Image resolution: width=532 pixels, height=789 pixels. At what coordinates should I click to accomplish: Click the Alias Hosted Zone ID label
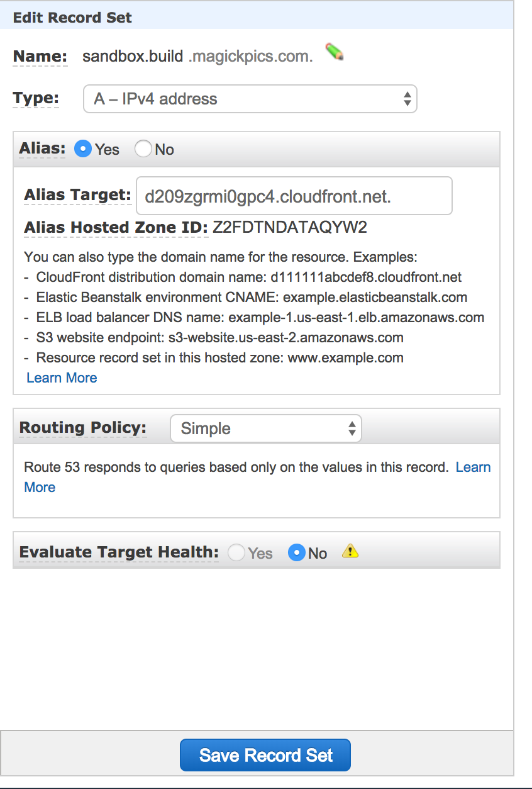[116, 227]
